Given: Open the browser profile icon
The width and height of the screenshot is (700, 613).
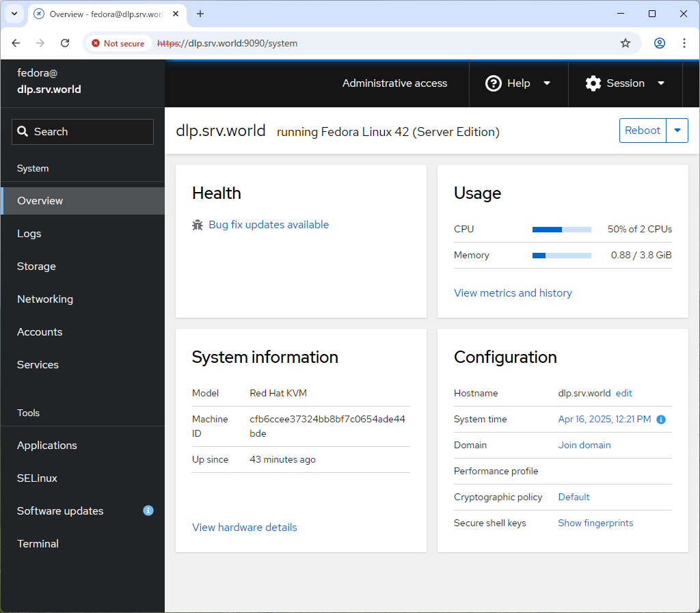Looking at the screenshot, I should [660, 43].
